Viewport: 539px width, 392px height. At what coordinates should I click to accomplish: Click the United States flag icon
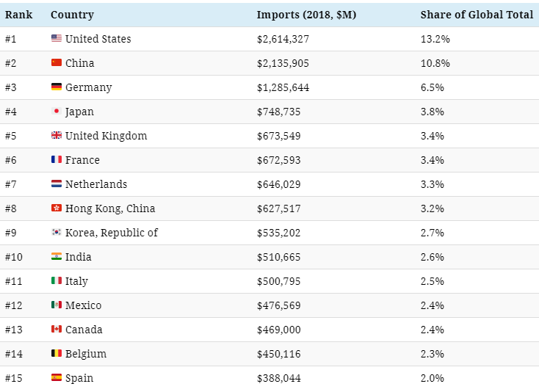click(57, 38)
